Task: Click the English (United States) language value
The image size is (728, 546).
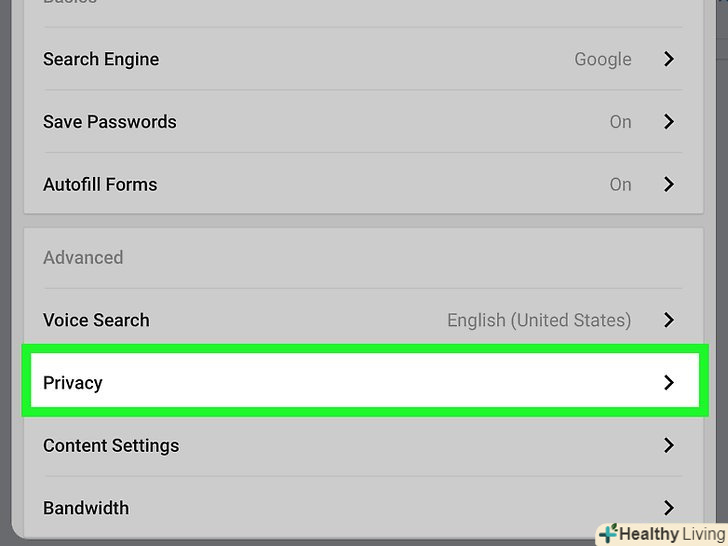Action: (x=538, y=321)
